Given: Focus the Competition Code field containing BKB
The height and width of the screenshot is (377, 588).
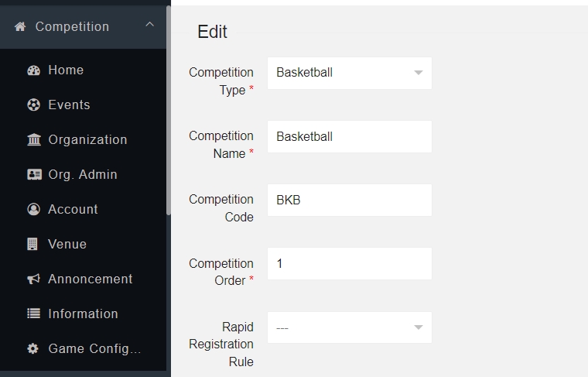Looking at the screenshot, I should tap(349, 200).
